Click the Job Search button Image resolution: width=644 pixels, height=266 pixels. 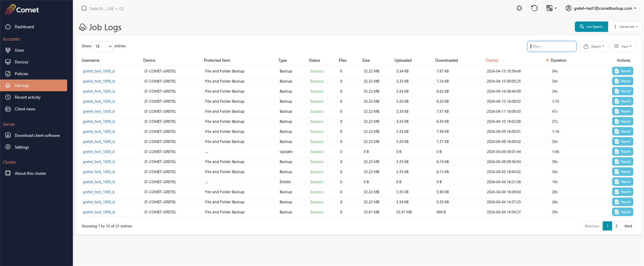(591, 27)
